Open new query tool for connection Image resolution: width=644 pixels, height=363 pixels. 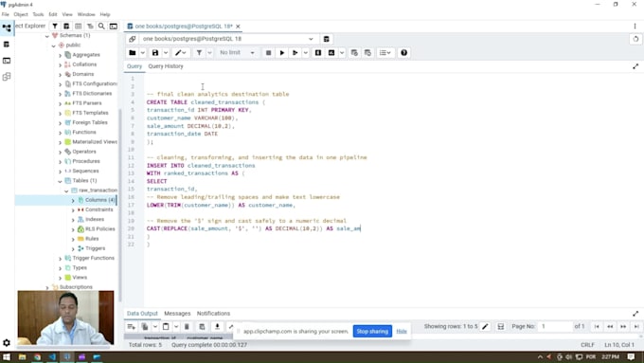click(326, 39)
